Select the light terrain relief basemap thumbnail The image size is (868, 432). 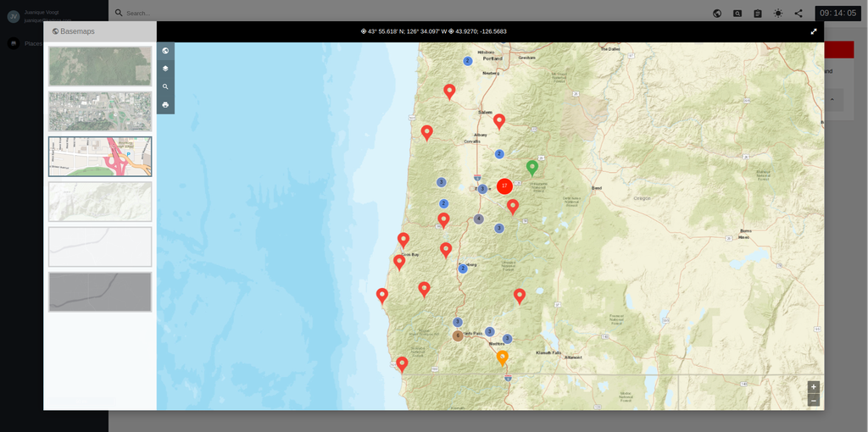point(100,202)
